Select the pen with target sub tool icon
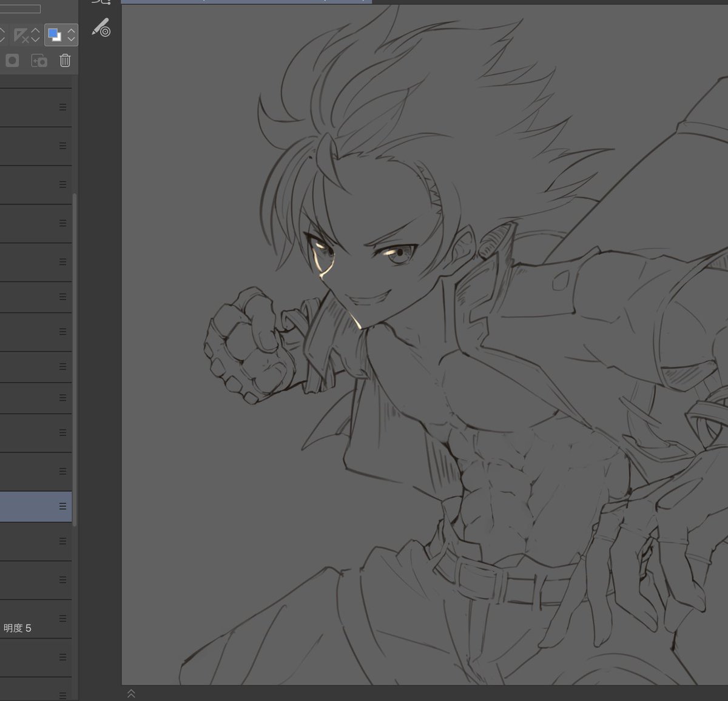The width and height of the screenshot is (728, 701). click(x=101, y=28)
